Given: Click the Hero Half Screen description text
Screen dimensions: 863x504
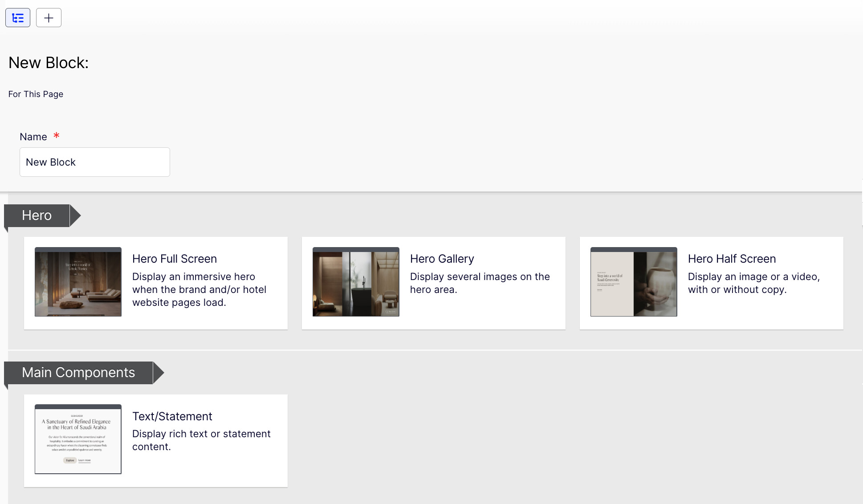Looking at the screenshot, I should [753, 283].
